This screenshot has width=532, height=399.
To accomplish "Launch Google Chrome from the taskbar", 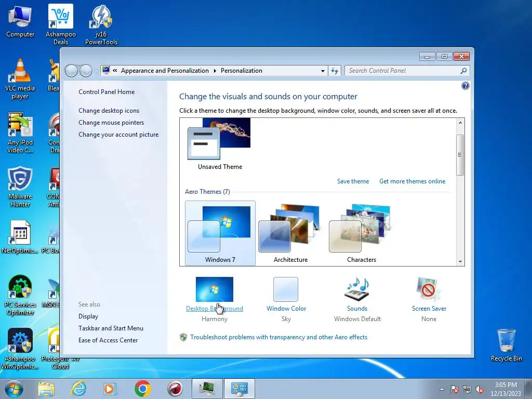I will click(142, 389).
